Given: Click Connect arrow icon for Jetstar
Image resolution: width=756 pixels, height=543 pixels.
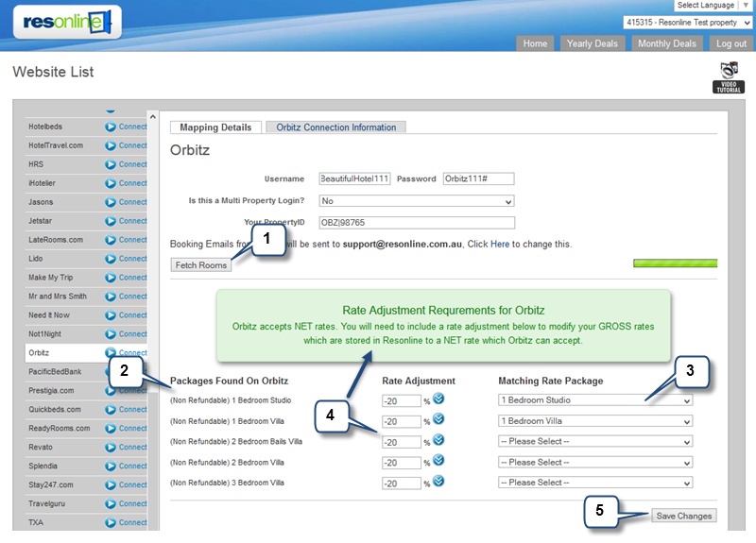Looking at the screenshot, I should [111, 221].
